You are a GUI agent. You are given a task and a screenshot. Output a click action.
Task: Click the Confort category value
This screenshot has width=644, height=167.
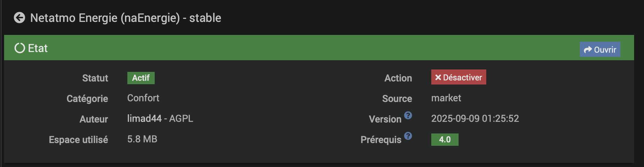pyautogui.click(x=143, y=98)
